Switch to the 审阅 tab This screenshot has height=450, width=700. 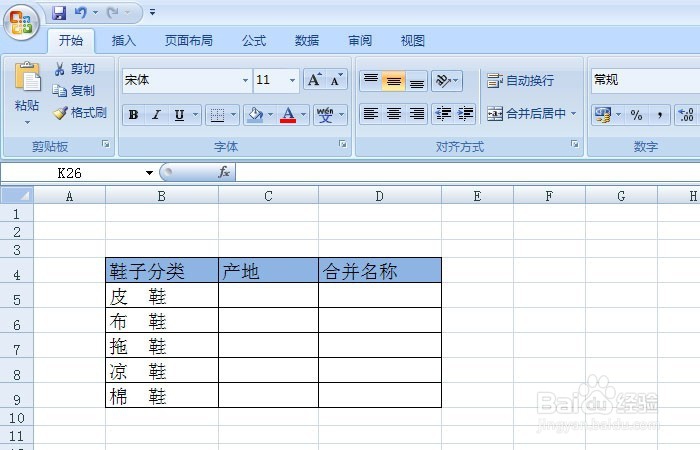pyautogui.click(x=360, y=41)
